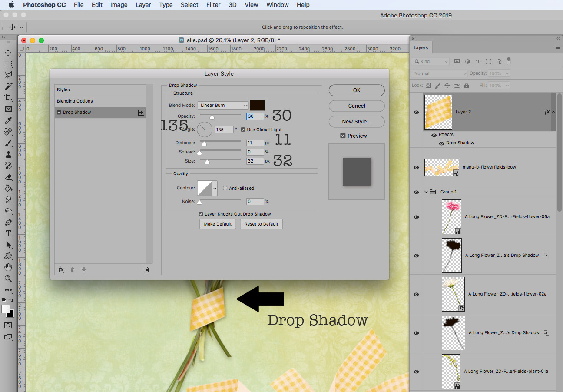Click the Quick Mask mode icon
The image size is (563, 392).
(x=8, y=325)
